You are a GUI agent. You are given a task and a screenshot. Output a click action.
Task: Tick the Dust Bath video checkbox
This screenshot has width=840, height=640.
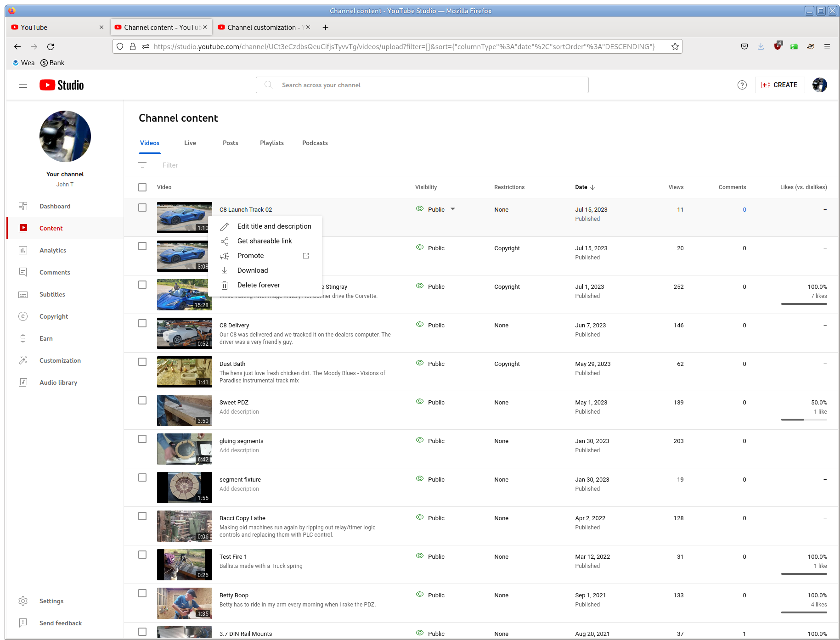point(142,362)
